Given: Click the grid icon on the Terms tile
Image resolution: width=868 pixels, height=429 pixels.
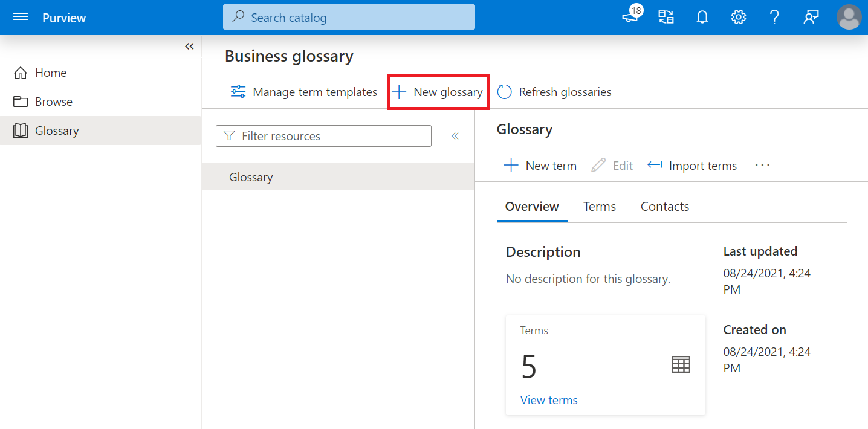Looking at the screenshot, I should coord(681,364).
